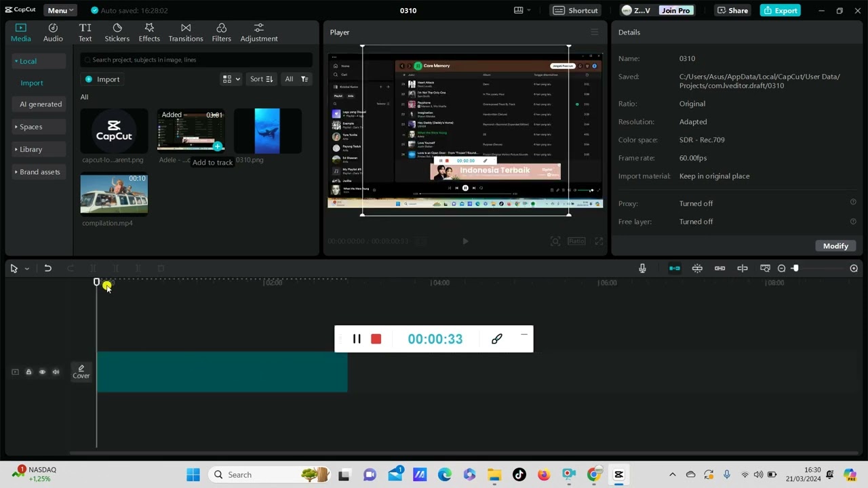Pause the screen recording

tap(357, 339)
